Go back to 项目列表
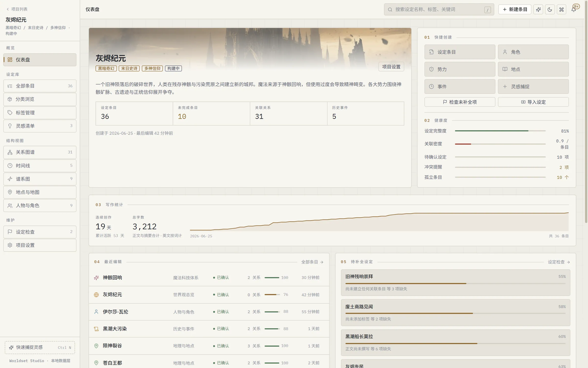 point(17,9)
